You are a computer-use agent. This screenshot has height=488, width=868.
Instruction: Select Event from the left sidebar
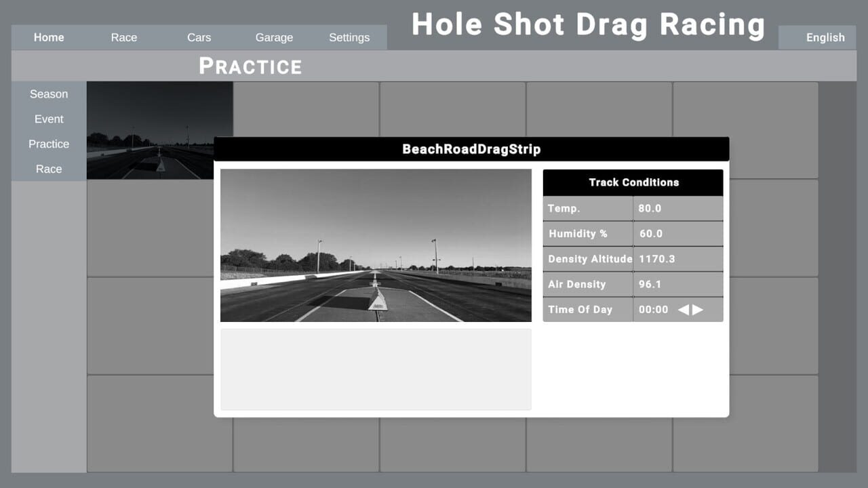(x=48, y=119)
